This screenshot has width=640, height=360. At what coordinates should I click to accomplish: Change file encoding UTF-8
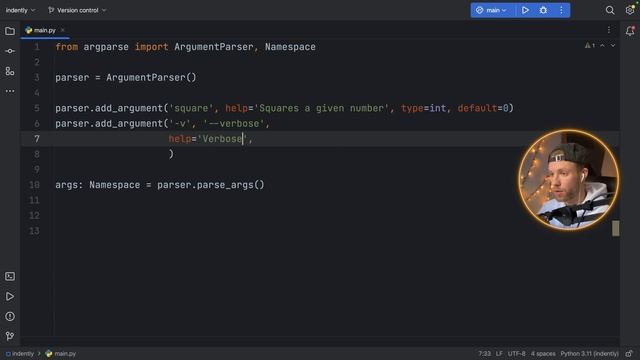(x=517, y=353)
